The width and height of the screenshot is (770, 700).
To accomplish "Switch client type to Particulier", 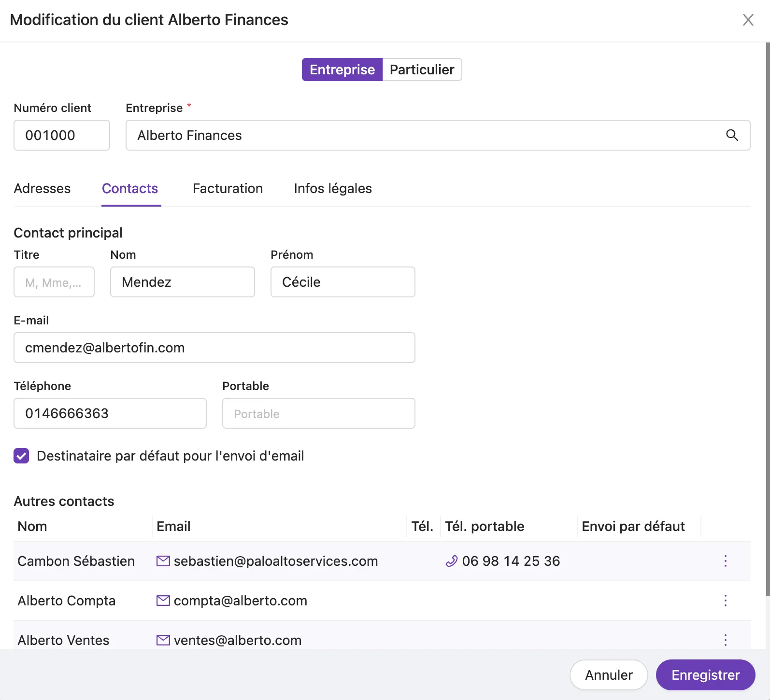I will 422,70.
